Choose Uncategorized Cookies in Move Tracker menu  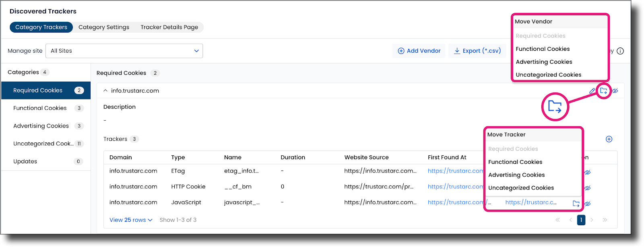tap(521, 187)
